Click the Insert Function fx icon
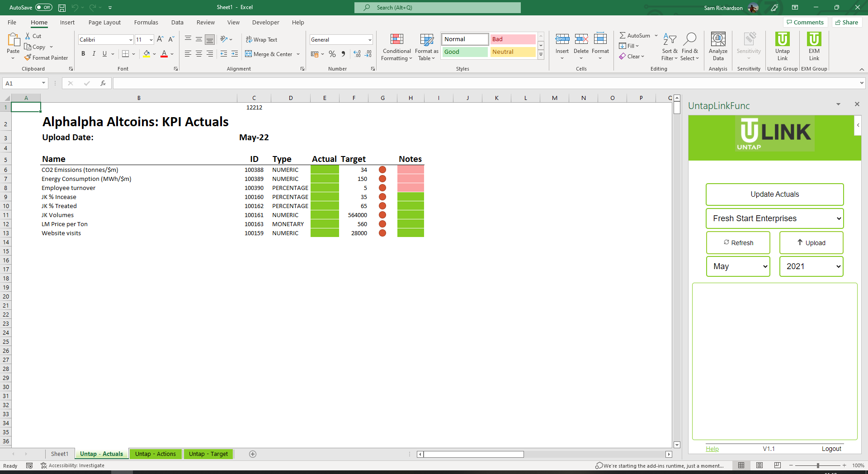Viewport: 868px width, 474px height. [103, 83]
